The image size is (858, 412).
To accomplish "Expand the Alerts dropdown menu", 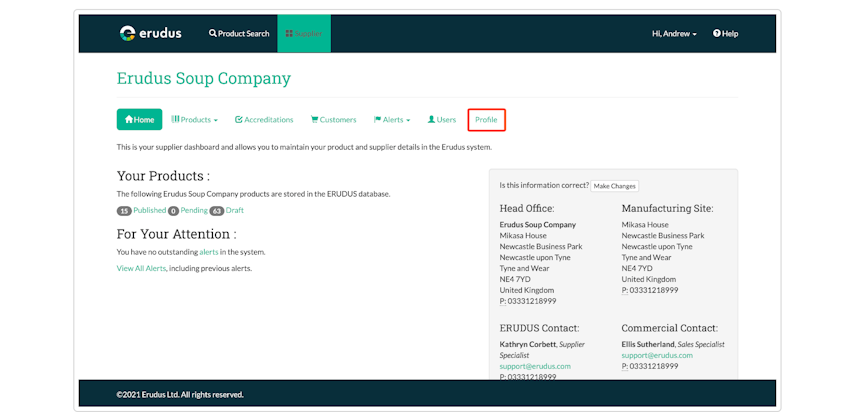I will pyautogui.click(x=392, y=119).
